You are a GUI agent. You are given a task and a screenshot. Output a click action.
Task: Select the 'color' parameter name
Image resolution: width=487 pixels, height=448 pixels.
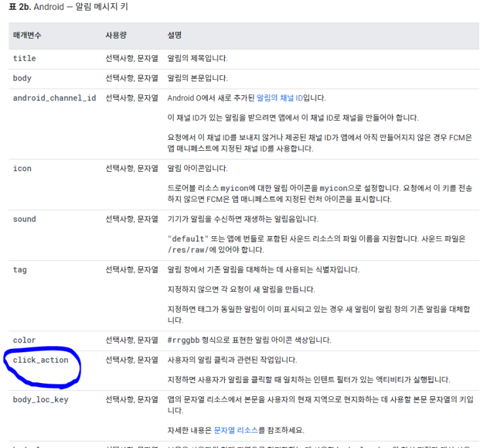(24, 340)
